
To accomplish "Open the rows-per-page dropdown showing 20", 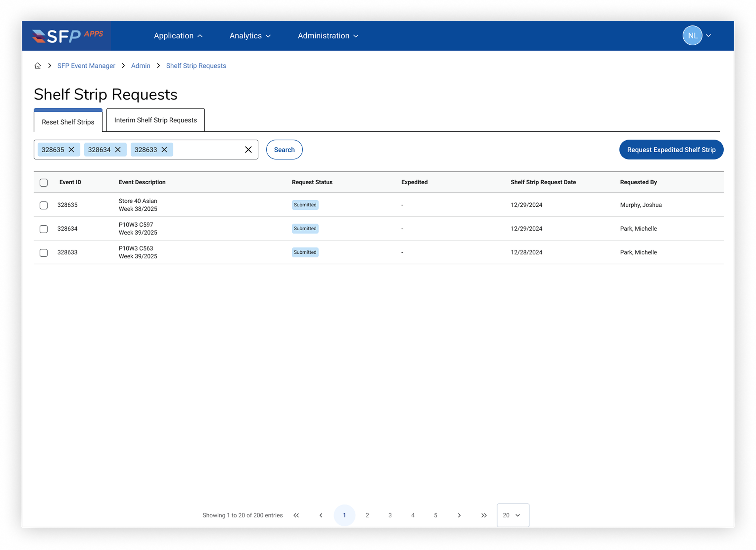I will (x=513, y=515).
